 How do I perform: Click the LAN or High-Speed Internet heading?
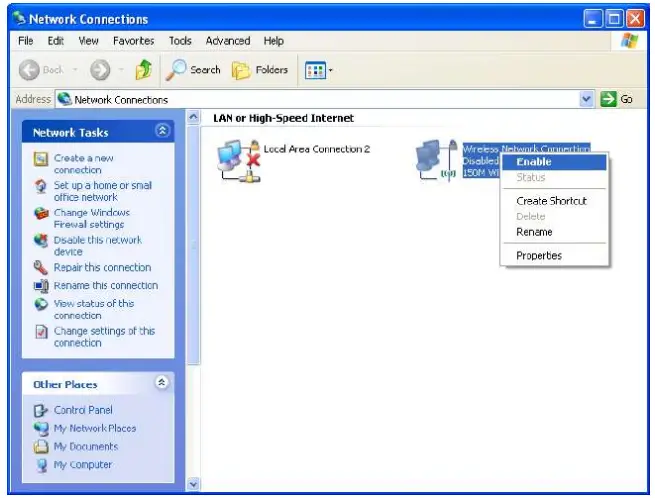(284, 118)
